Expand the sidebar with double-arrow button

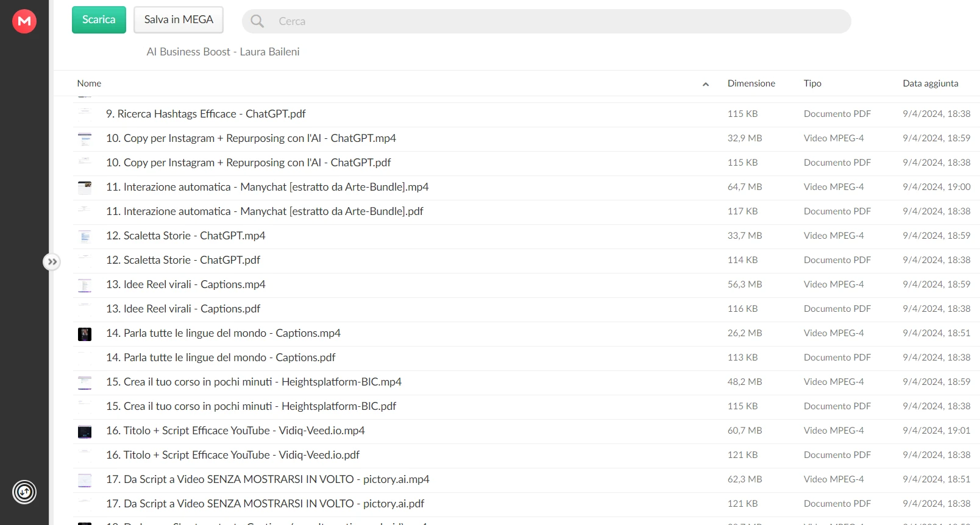(x=52, y=262)
